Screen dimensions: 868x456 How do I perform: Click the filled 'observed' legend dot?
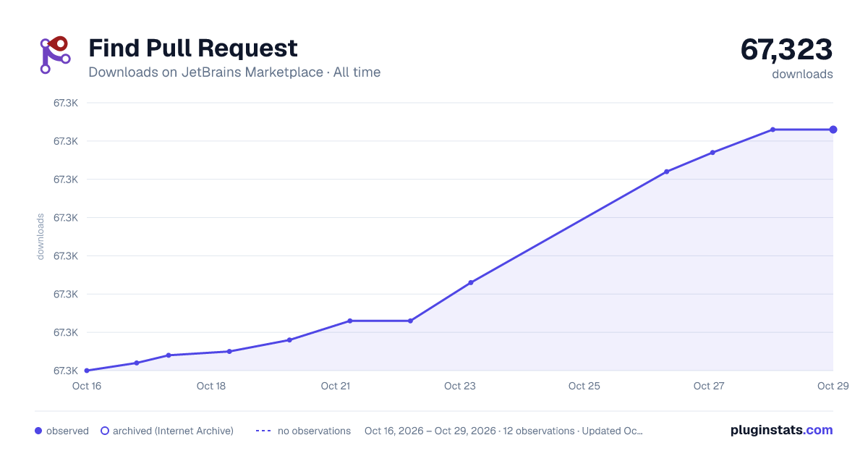click(x=38, y=431)
